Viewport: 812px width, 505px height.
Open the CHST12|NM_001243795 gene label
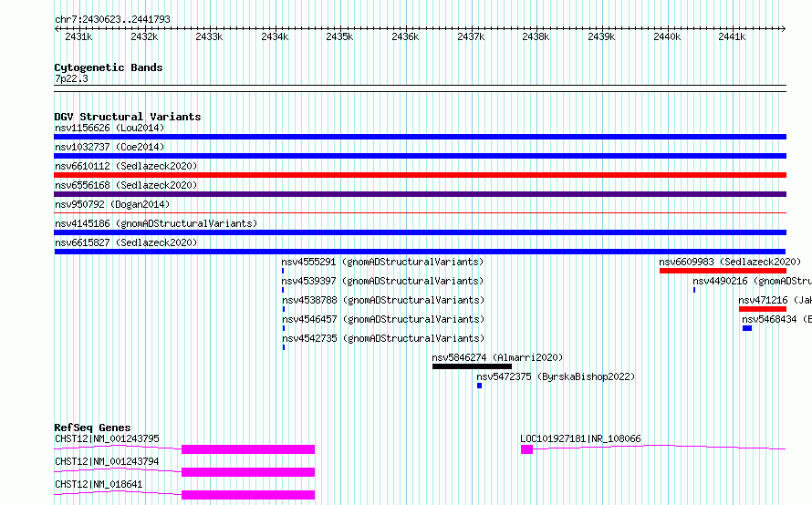pyautogui.click(x=107, y=438)
